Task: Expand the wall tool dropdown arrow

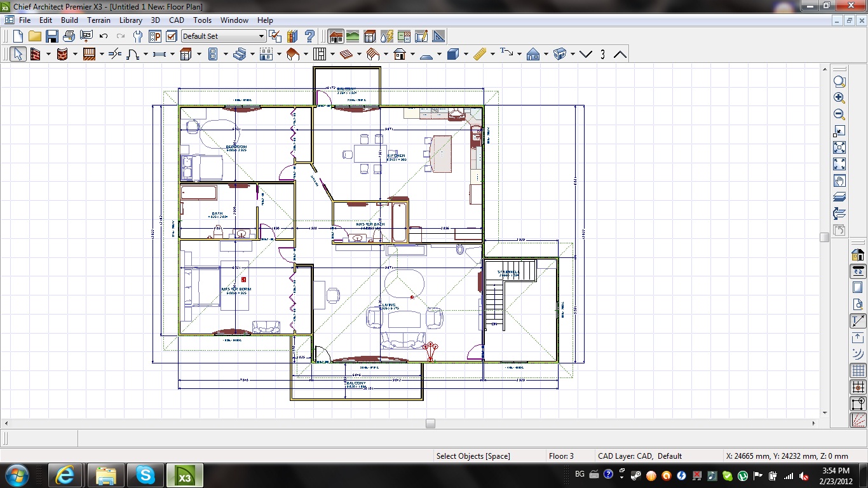Action: (x=48, y=55)
